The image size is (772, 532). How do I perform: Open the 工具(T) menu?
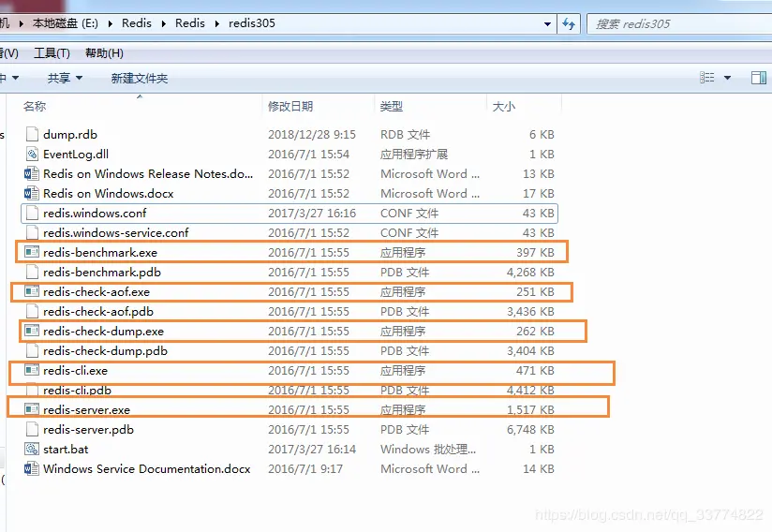[52, 52]
